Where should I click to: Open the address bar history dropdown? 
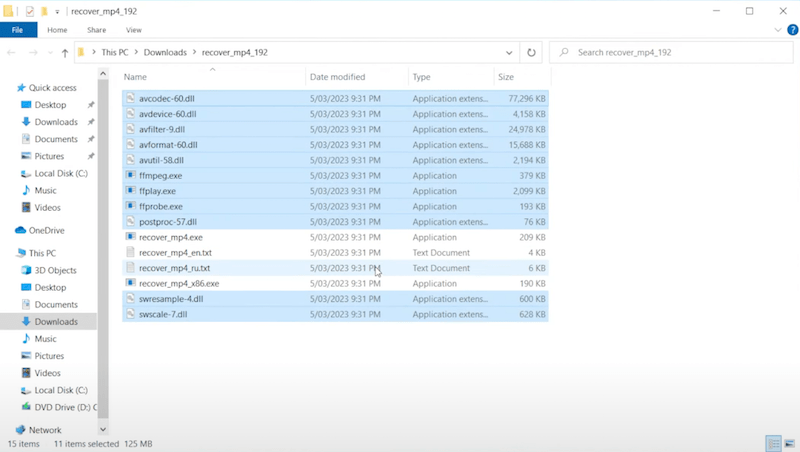509,53
